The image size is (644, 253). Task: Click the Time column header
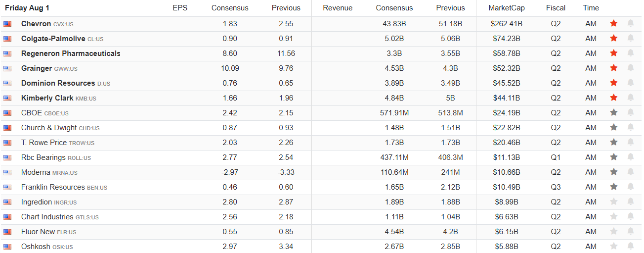click(x=591, y=8)
